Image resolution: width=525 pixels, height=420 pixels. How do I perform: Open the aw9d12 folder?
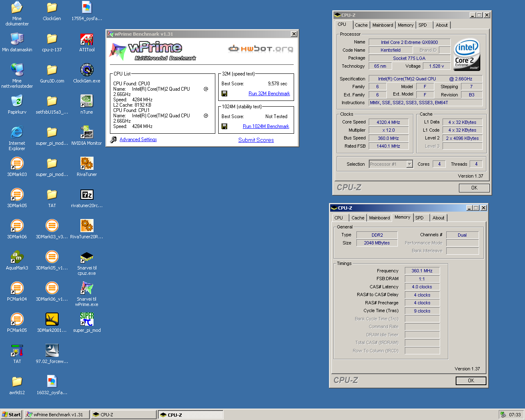(x=17, y=386)
